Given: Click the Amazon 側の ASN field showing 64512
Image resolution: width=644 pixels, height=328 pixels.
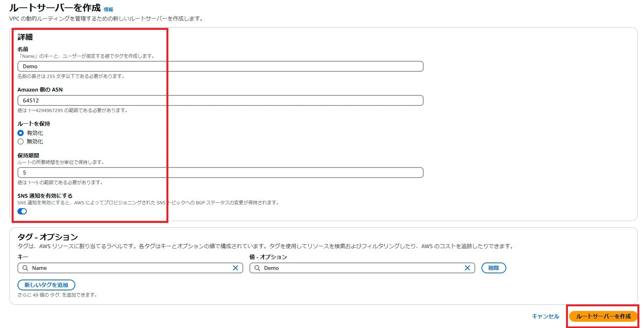Looking at the screenshot, I should click(x=220, y=100).
